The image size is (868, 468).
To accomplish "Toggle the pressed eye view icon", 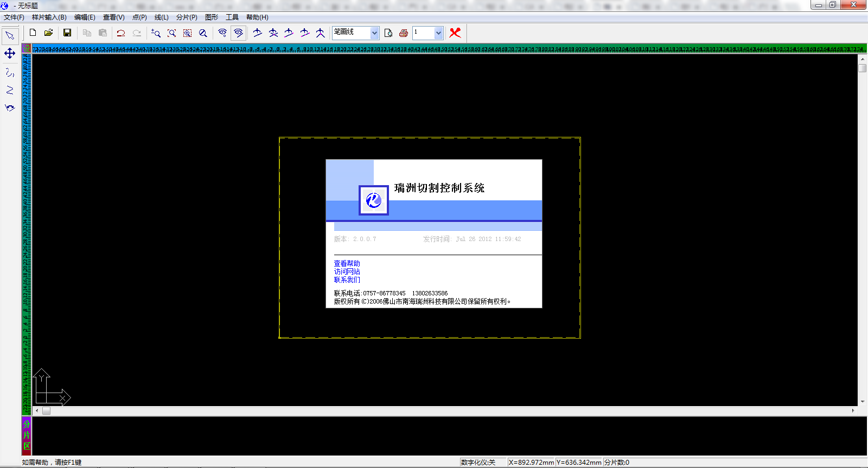I will [x=238, y=33].
